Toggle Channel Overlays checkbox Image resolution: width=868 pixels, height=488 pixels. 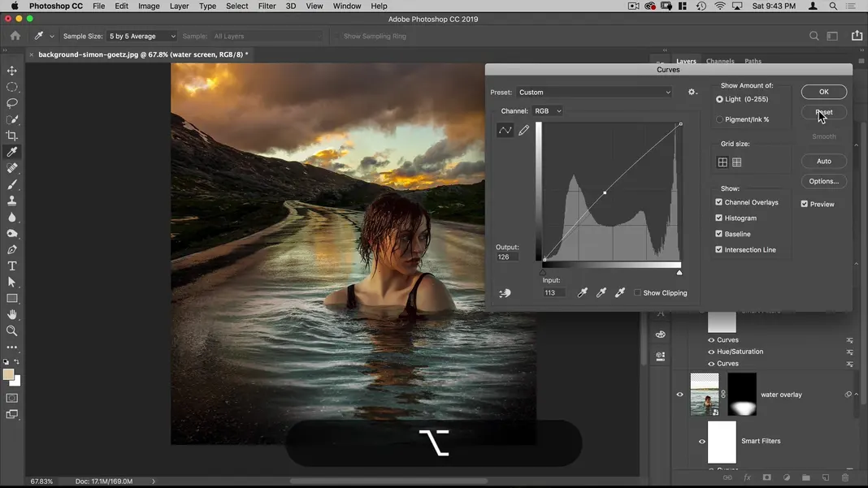(x=718, y=202)
